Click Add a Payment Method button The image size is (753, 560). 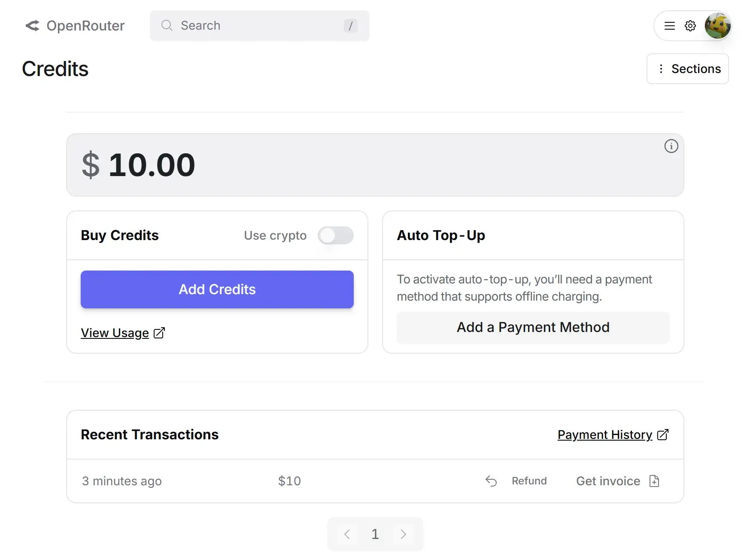(533, 327)
